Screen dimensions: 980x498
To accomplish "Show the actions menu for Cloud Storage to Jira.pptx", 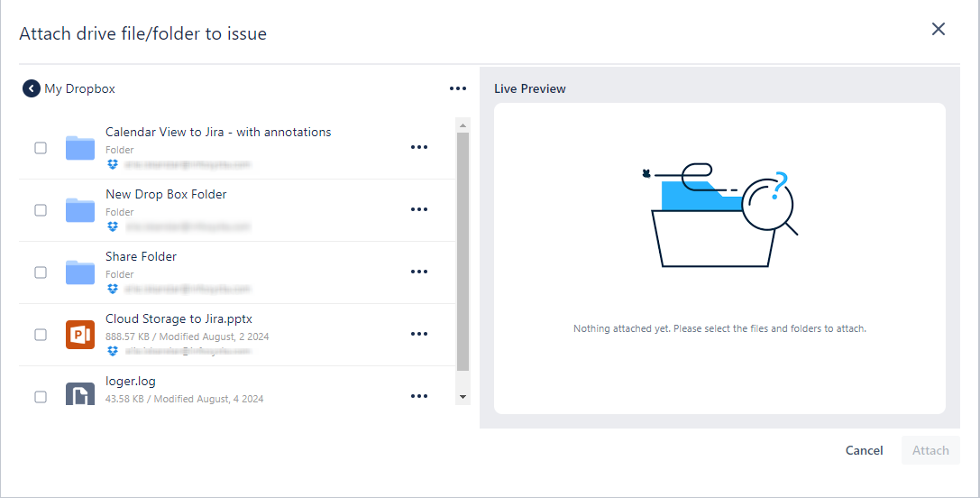I will click(418, 334).
